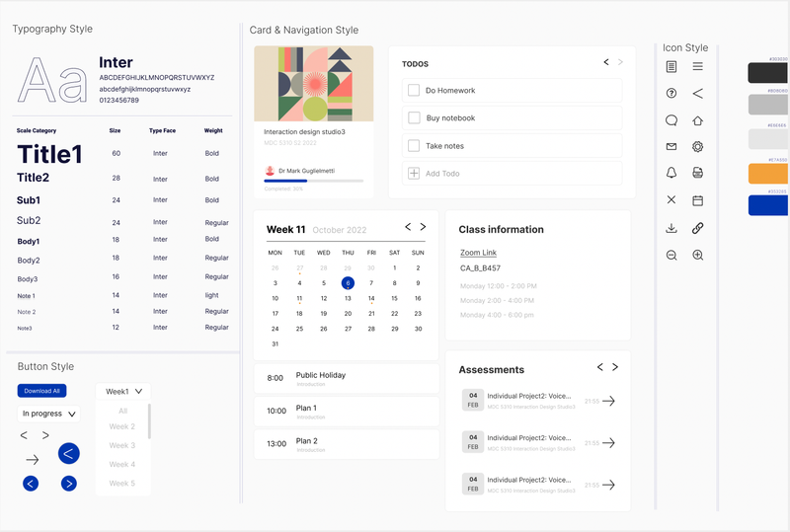
Task: Click the Download All button
Action: point(41,391)
